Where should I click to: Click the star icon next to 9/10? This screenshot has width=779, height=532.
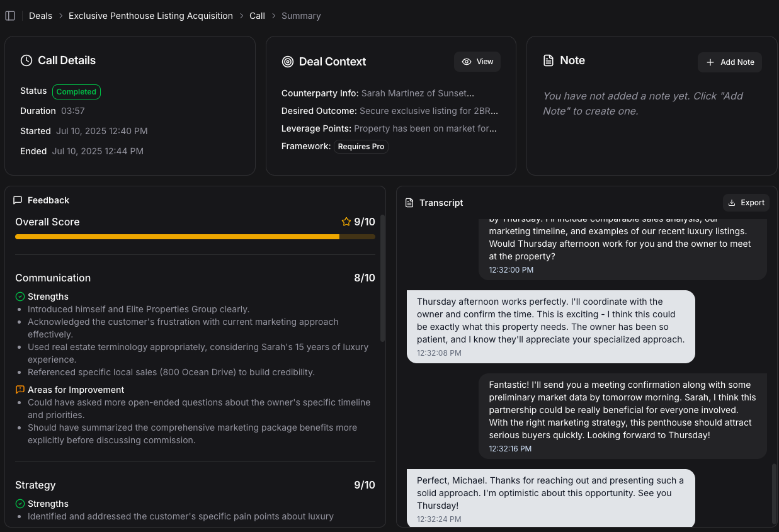point(346,222)
